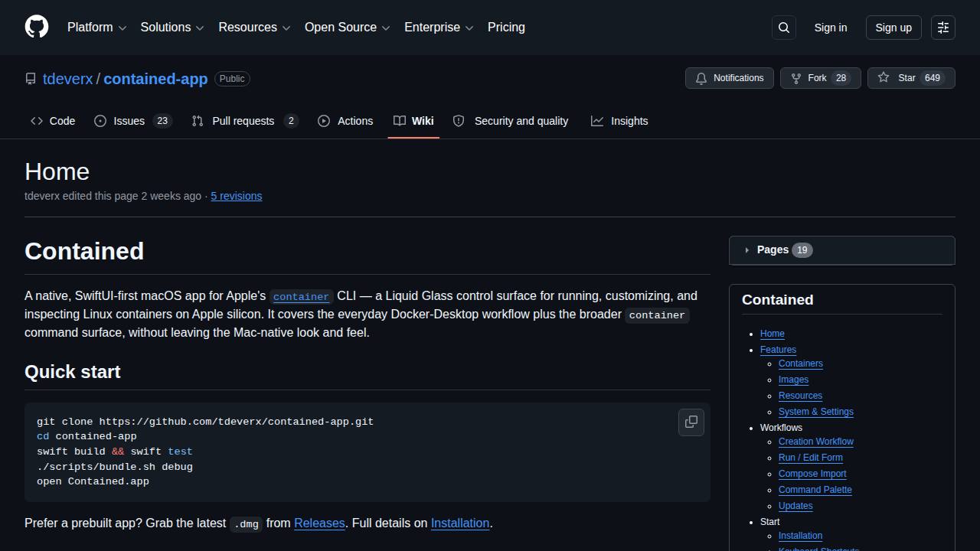
Task: Open the Features sidebar link
Action: (x=778, y=350)
